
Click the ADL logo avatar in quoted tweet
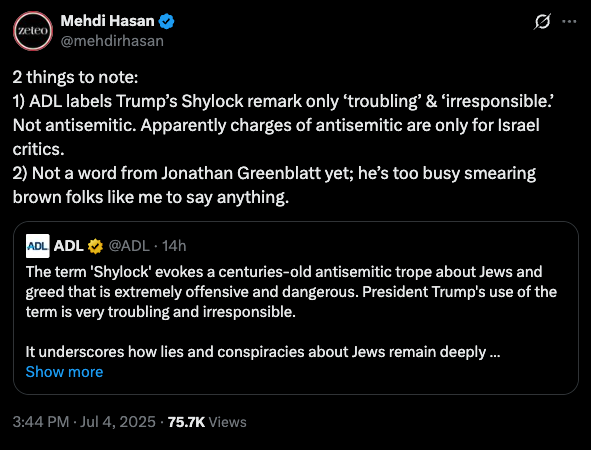tap(38, 246)
